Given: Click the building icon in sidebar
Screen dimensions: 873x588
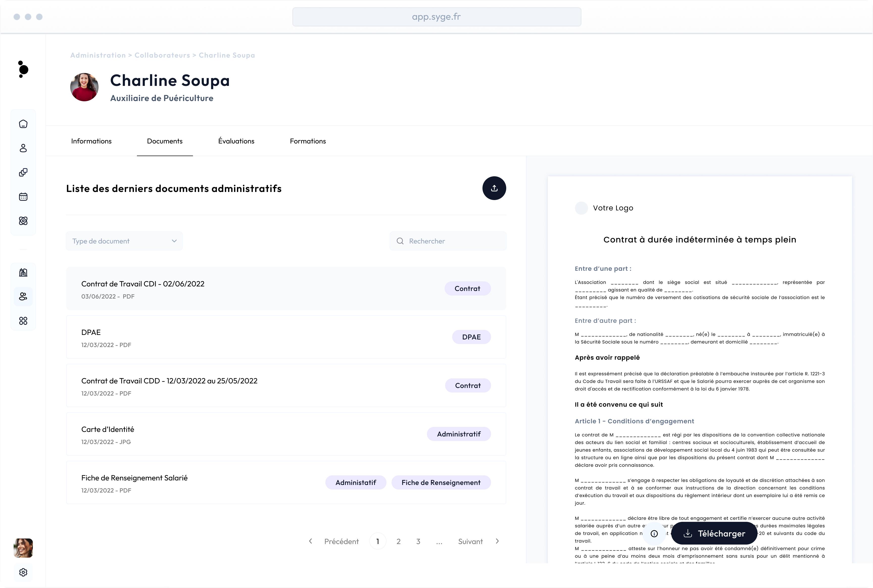Looking at the screenshot, I should tap(23, 273).
